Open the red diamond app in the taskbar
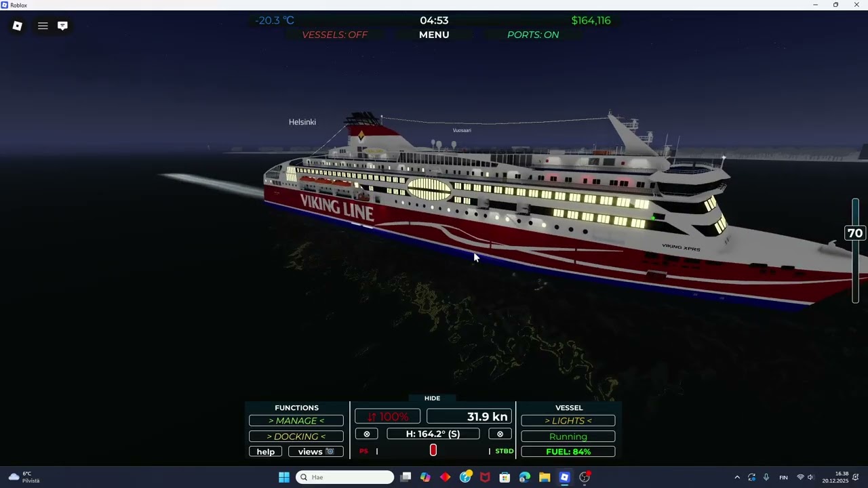This screenshot has height=488, width=868. [446, 477]
